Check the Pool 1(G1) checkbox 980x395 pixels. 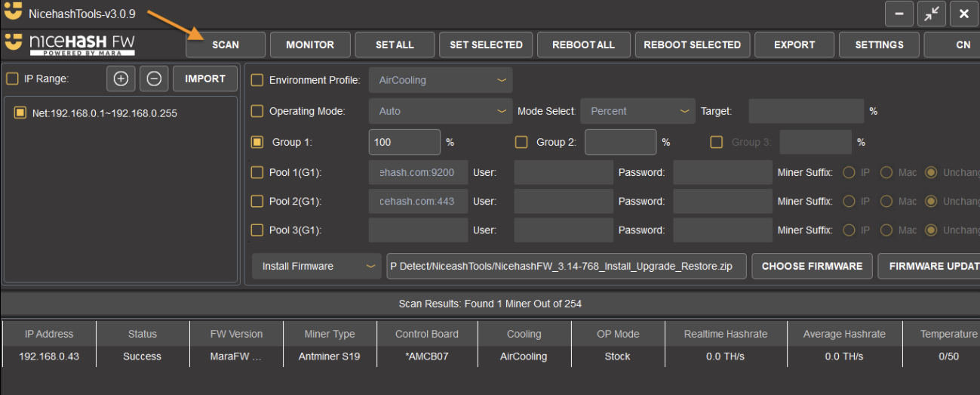pyautogui.click(x=257, y=173)
